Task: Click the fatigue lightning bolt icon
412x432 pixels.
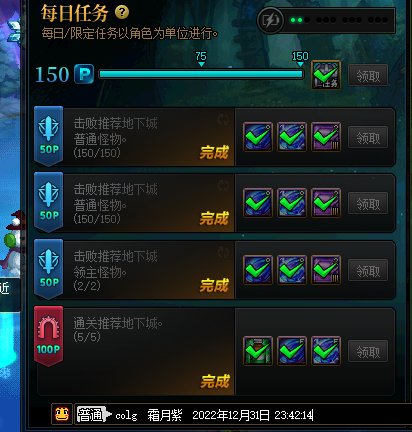Action: (x=270, y=20)
